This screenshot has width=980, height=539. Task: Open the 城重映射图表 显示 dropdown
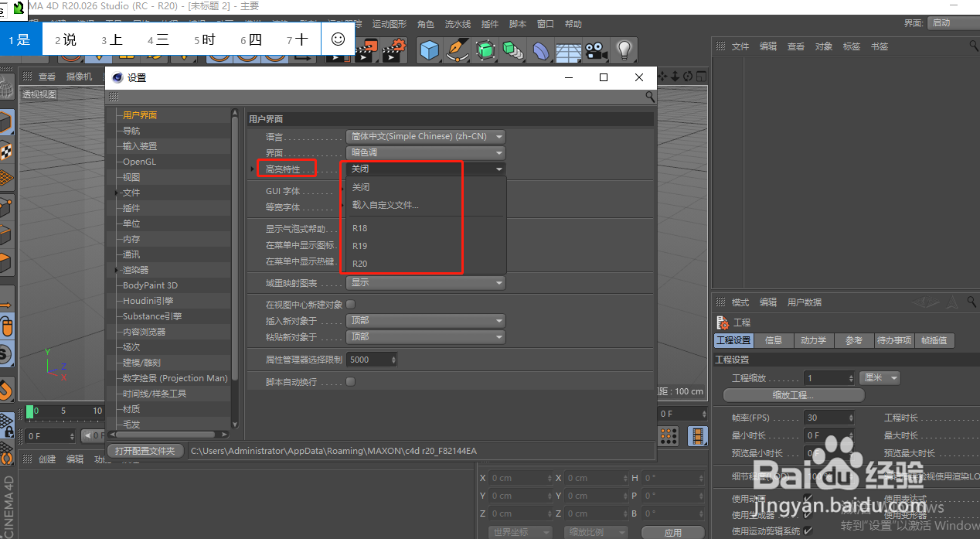click(425, 283)
